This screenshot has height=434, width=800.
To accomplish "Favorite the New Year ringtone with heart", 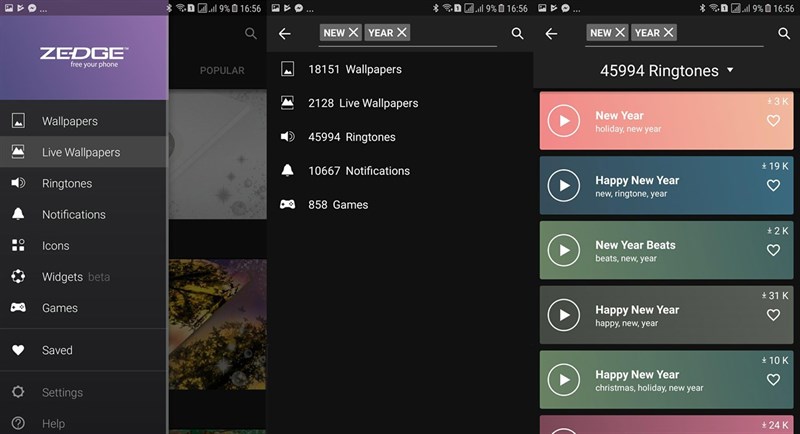I will coord(773,120).
